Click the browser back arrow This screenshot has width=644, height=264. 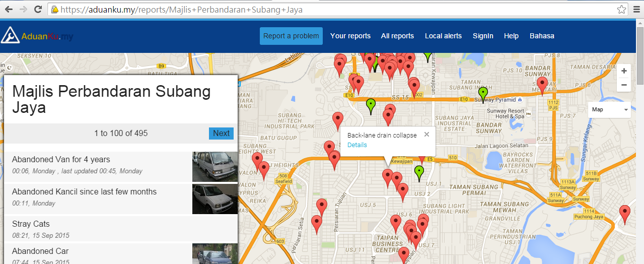click(9, 10)
